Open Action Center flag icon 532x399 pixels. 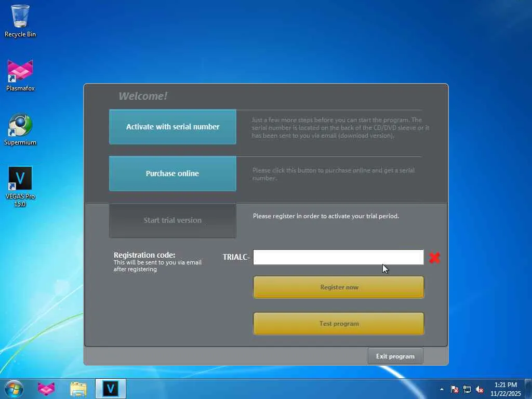(454, 389)
